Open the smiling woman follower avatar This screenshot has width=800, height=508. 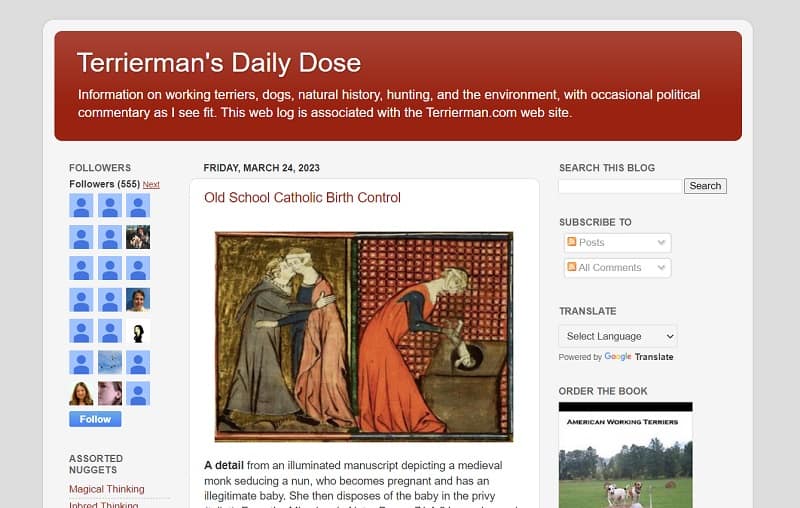(138, 300)
